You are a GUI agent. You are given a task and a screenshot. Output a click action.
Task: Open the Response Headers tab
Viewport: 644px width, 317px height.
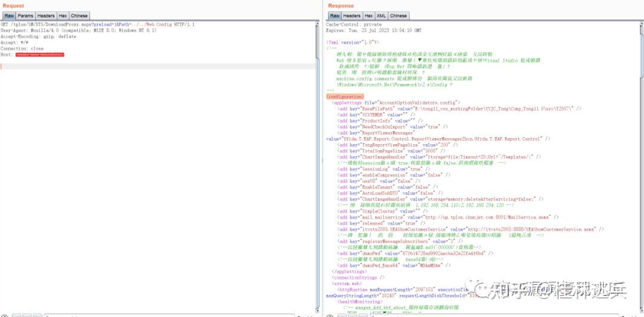pyautogui.click(x=352, y=15)
